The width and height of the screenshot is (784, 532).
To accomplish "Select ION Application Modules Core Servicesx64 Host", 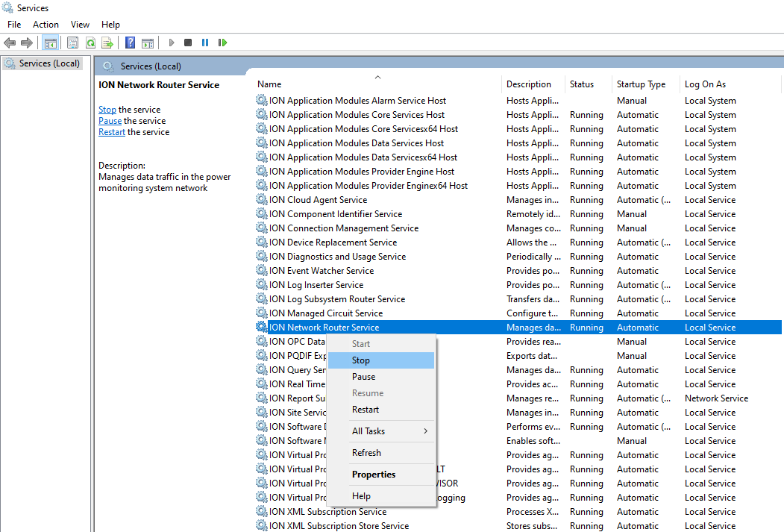I will pyautogui.click(x=518, y=129).
